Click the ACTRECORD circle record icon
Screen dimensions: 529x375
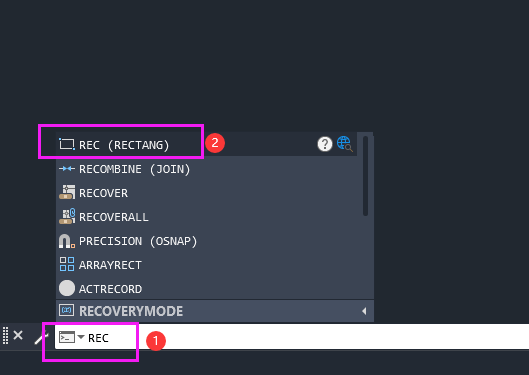[67, 288]
